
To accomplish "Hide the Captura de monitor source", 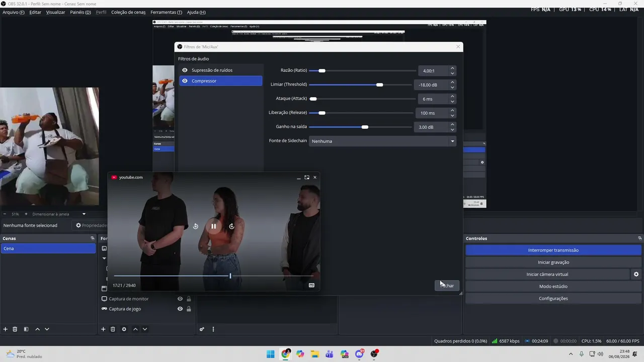I will click(x=180, y=299).
